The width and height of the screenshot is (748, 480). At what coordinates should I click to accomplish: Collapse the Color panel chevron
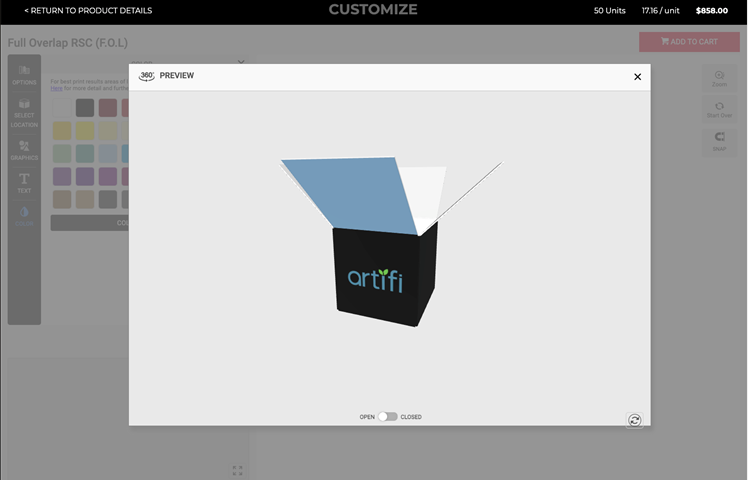tap(241, 63)
